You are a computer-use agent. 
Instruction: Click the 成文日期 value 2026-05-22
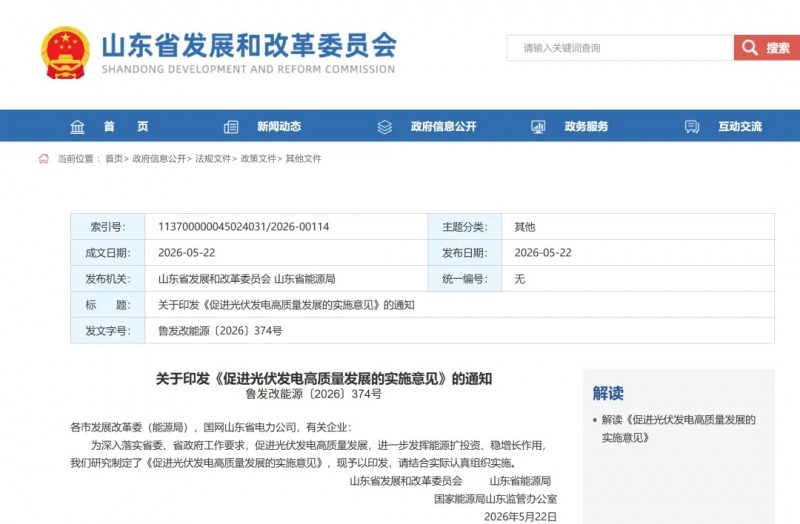click(x=186, y=253)
